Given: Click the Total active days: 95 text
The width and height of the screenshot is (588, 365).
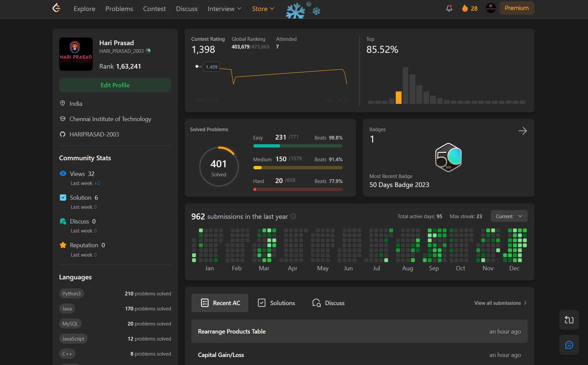Looking at the screenshot, I should tap(420, 216).
